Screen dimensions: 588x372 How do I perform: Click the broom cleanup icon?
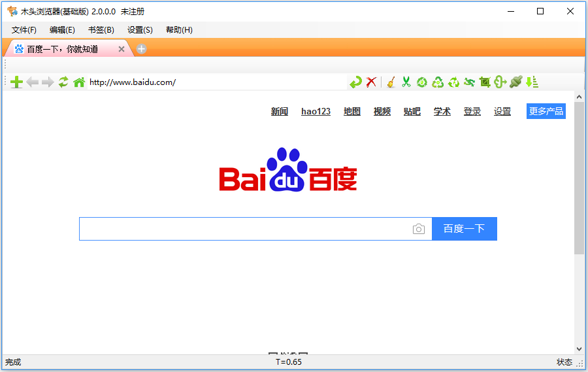click(391, 82)
